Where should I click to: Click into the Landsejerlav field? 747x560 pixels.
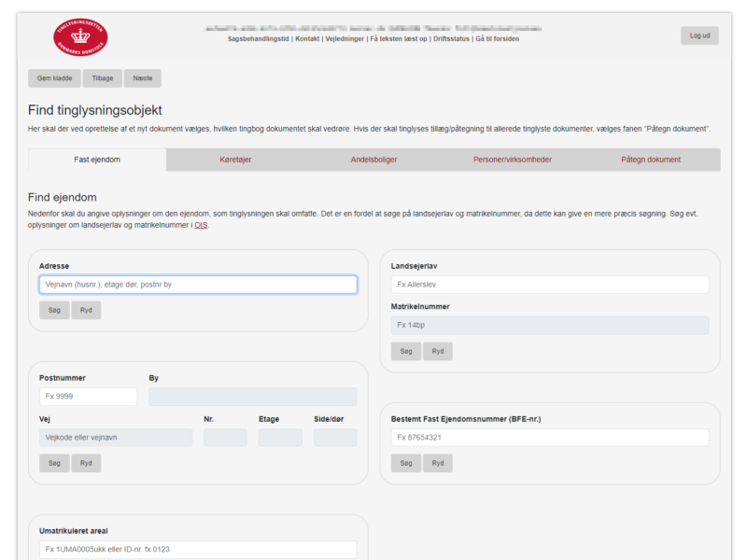coord(549,285)
